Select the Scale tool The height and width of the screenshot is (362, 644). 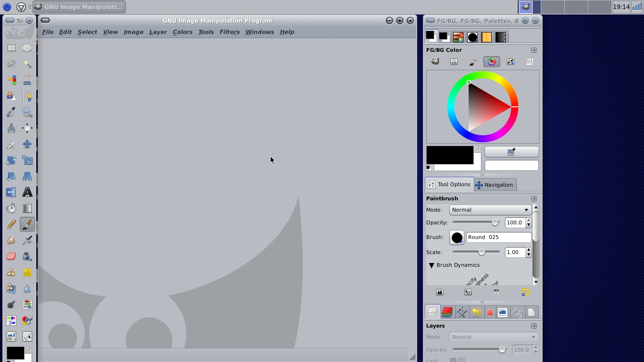click(x=27, y=160)
